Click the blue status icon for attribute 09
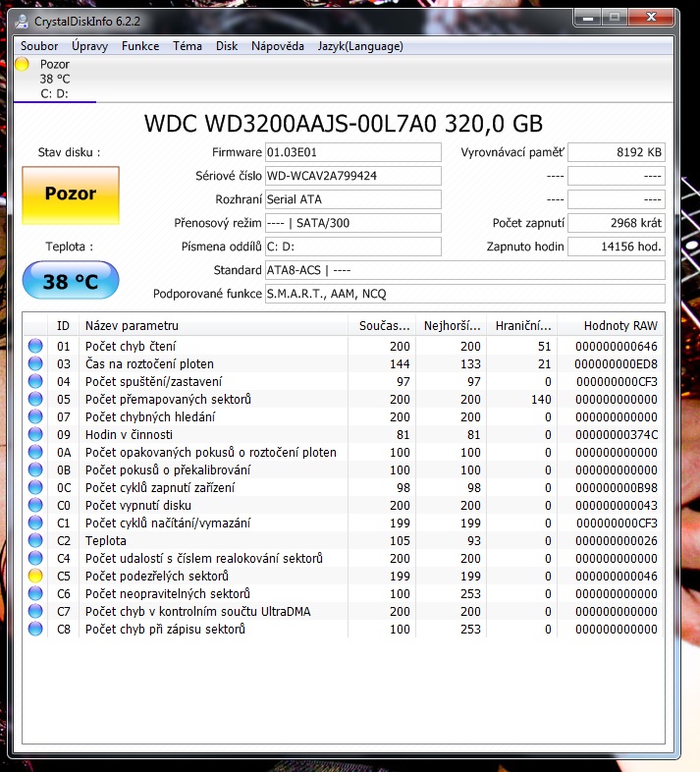 pyautogui.click(x=36, y=434)
